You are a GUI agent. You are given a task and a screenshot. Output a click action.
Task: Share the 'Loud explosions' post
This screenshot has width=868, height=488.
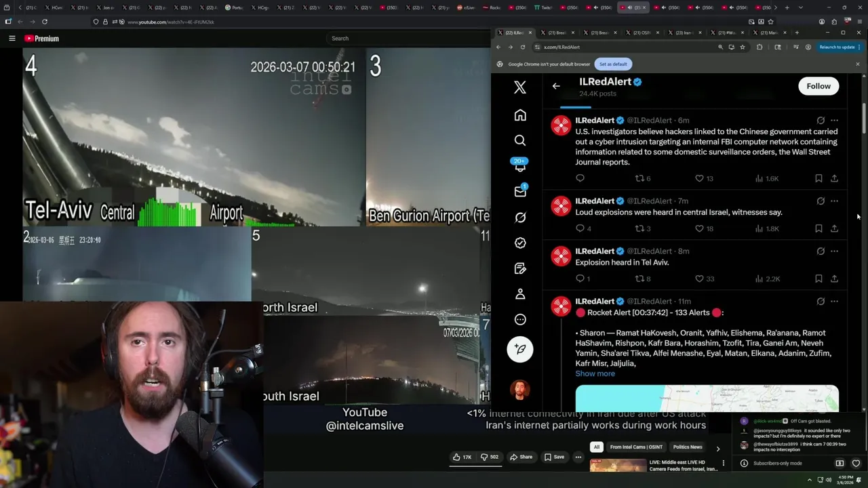click(834, 228)
